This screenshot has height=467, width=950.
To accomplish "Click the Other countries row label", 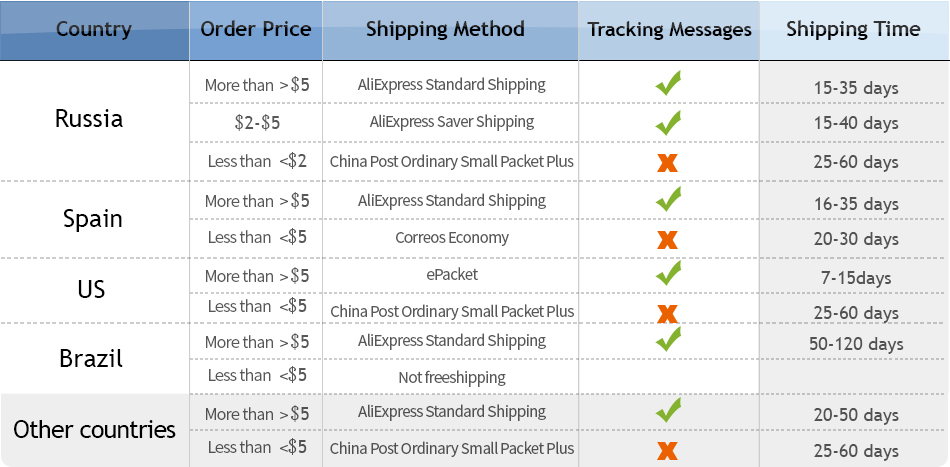I will click(x=95, y=430).
